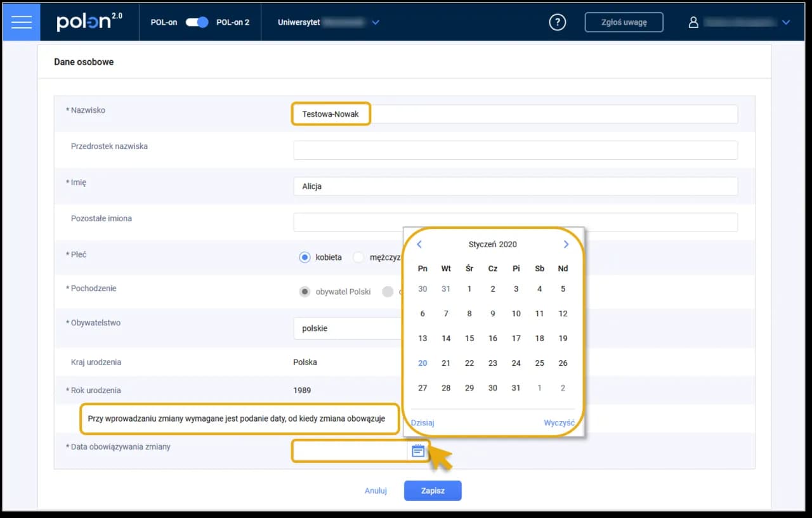Click the Anuluj cancel link

coord(376,491)
